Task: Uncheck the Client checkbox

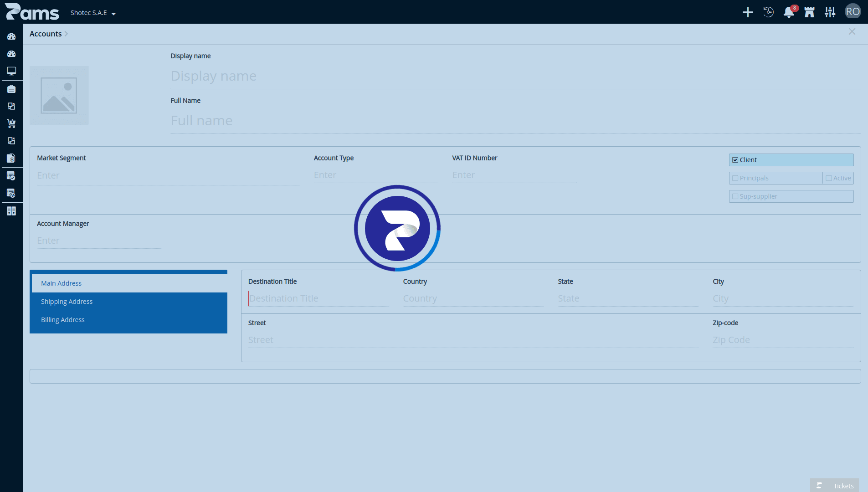Action: (735, 160)
